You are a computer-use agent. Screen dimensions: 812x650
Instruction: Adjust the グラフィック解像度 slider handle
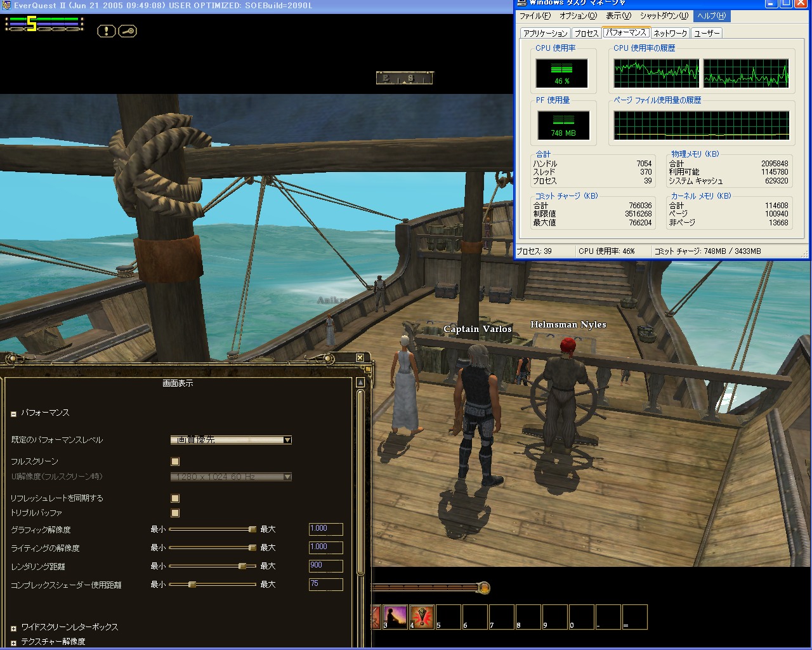pos(252,529)
